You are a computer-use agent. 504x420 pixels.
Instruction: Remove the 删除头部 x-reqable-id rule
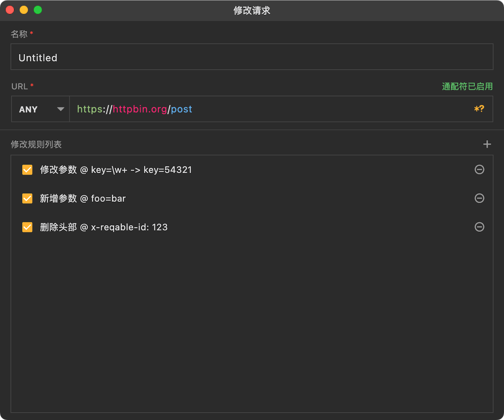click(x=479, y=227)
